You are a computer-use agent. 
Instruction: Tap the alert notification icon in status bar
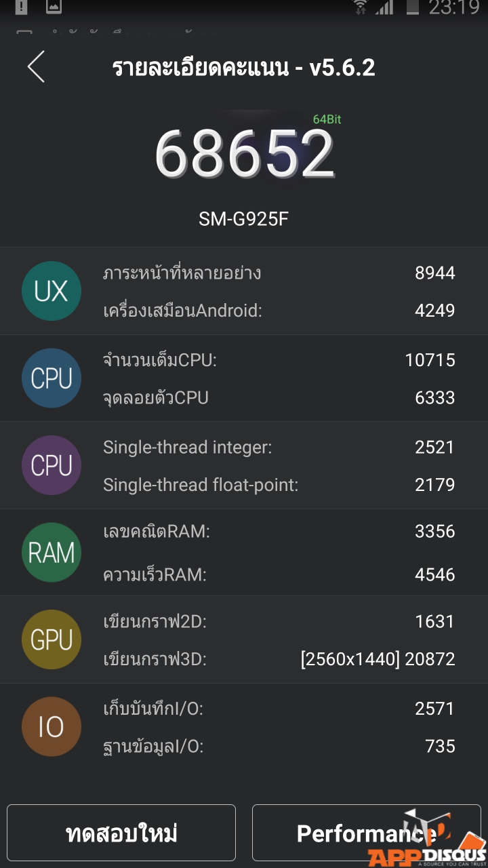click(21, 7)
